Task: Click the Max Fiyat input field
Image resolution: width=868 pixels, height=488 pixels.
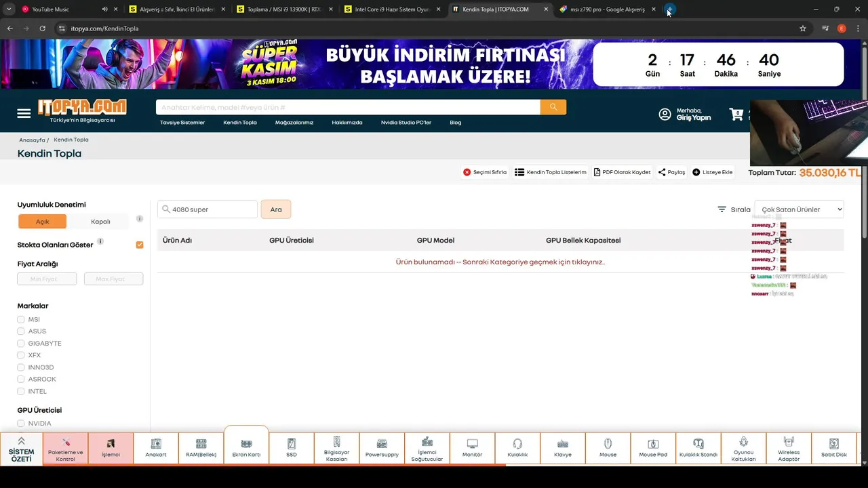Action: click(x=113, y=279)
